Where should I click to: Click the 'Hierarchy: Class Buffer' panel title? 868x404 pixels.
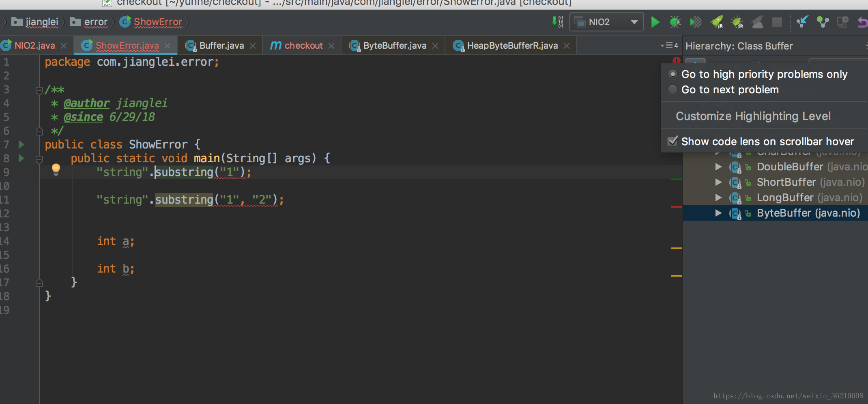pyautogui.click(x=739, y=46)
